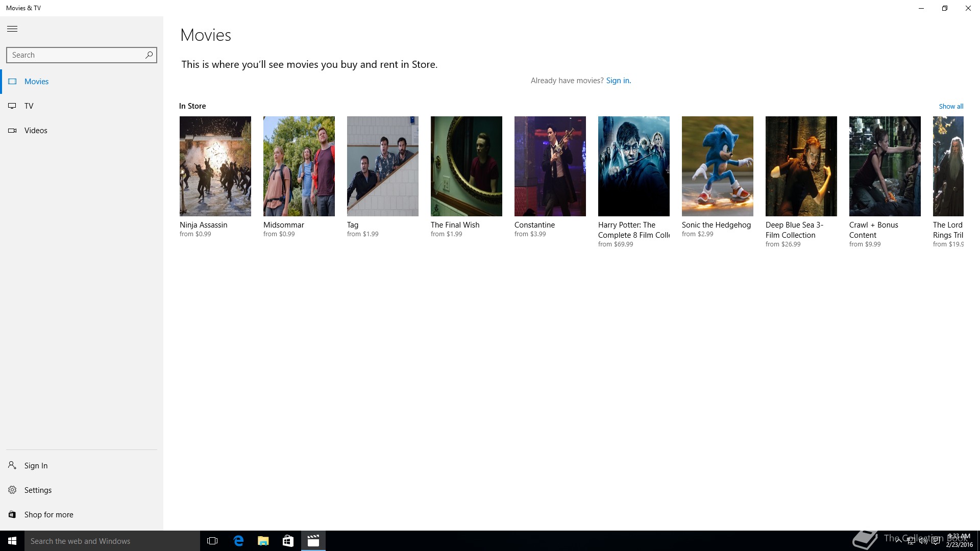980x551 pixels.
Task: Open Task View in taskbar
Action: point(212,541)
